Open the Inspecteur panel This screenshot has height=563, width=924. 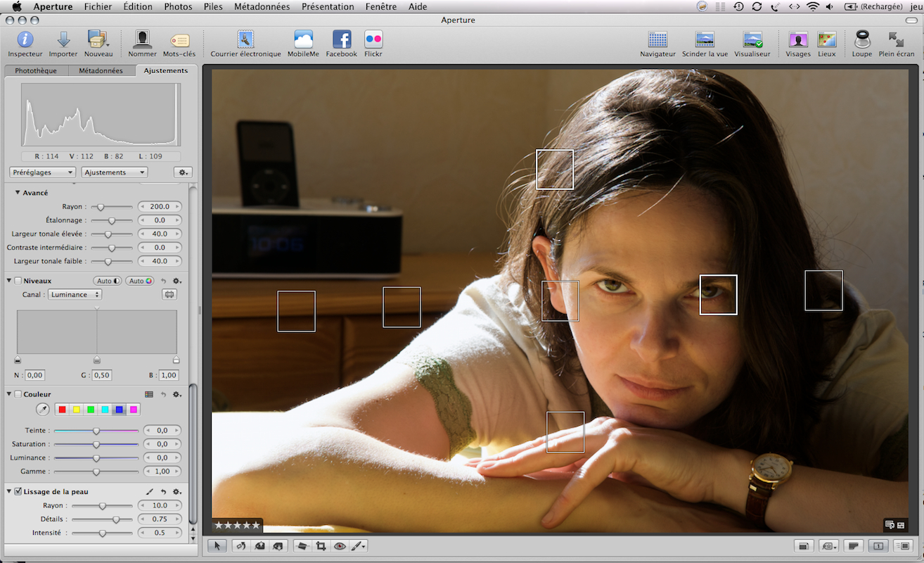coord(25,44)
